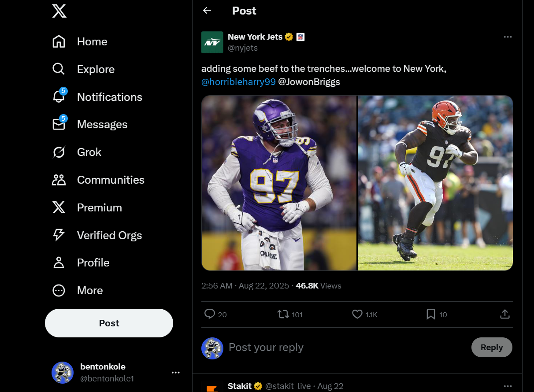
Task: Expand the More menu in sidebar
Action: point(59,291)
